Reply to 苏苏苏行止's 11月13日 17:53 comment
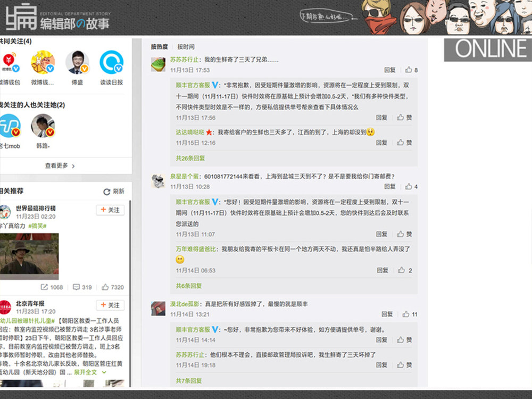 coord(390,70)
